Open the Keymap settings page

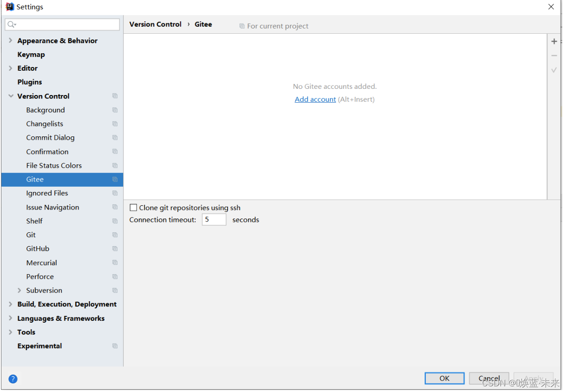[31, 55]
